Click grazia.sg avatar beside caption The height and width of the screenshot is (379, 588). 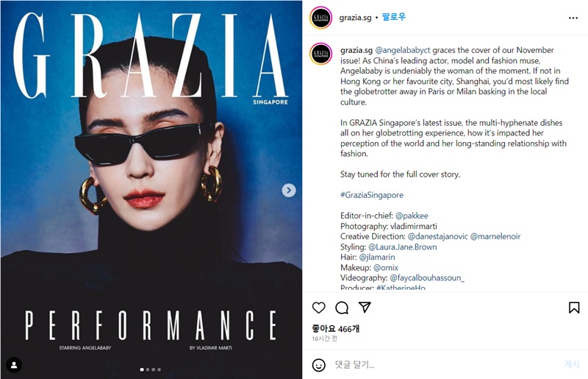[320, 54]
